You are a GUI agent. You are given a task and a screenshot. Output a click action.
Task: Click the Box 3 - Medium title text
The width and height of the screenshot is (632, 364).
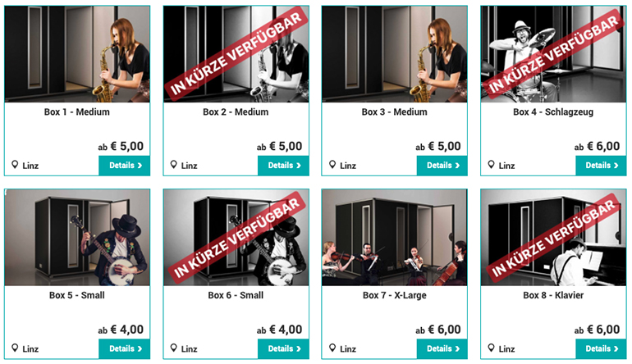click(x=395, y=112)
